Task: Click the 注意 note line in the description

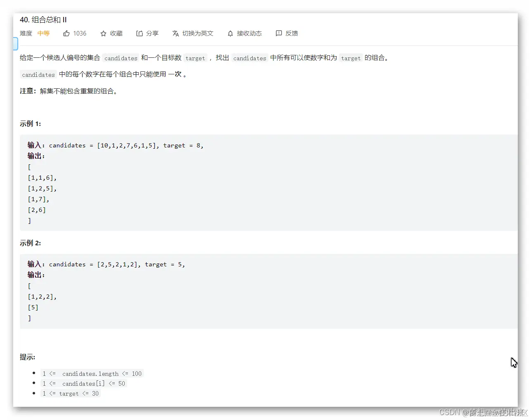Action: pos(68,91)
